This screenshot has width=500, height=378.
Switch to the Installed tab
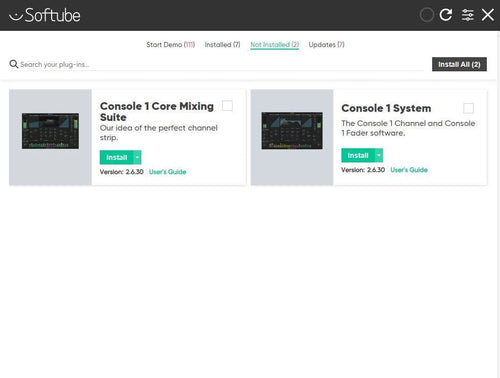[x=222, y=45]
